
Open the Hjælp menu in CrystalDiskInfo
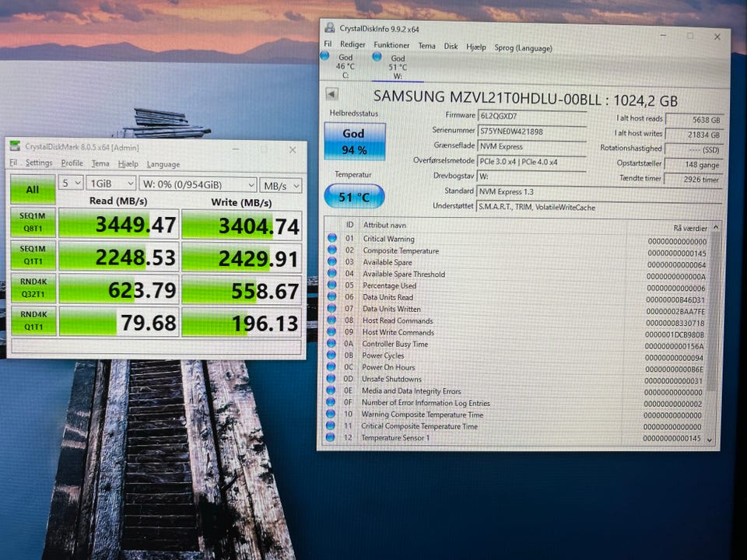click(476, 47)
